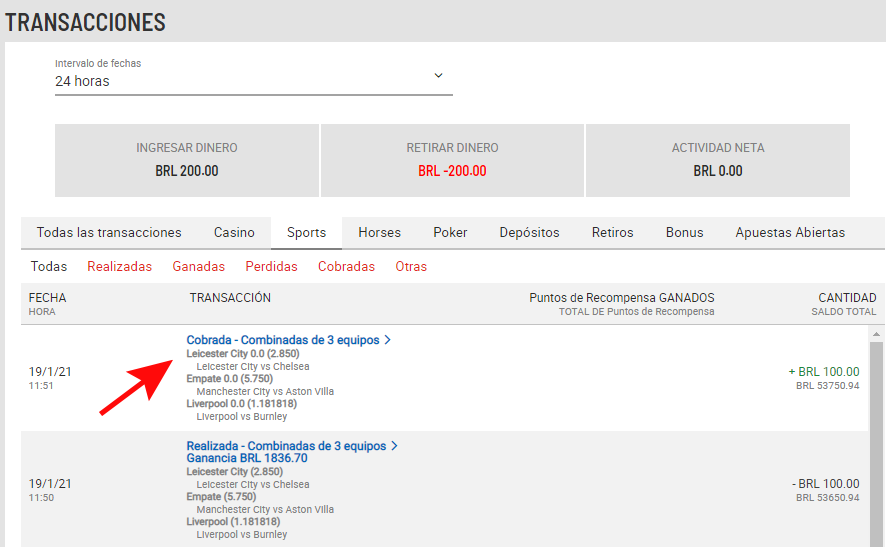Open the Depósitos tab

(529, 232)
